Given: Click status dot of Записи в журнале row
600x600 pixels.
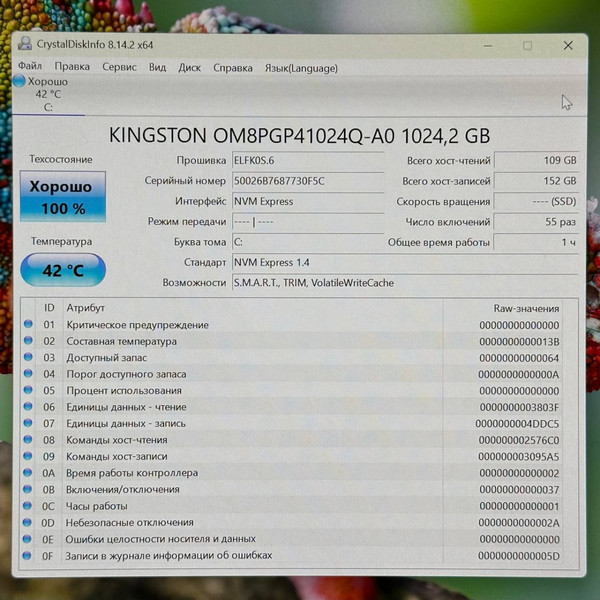Looking at the screenshot, I should pos(27,555).
